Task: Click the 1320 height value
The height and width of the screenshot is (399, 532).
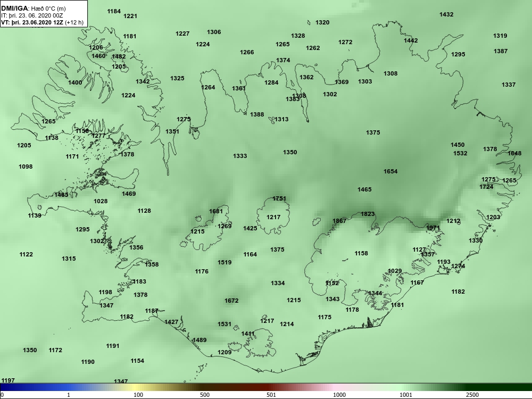Action: [x=322, y=22]
